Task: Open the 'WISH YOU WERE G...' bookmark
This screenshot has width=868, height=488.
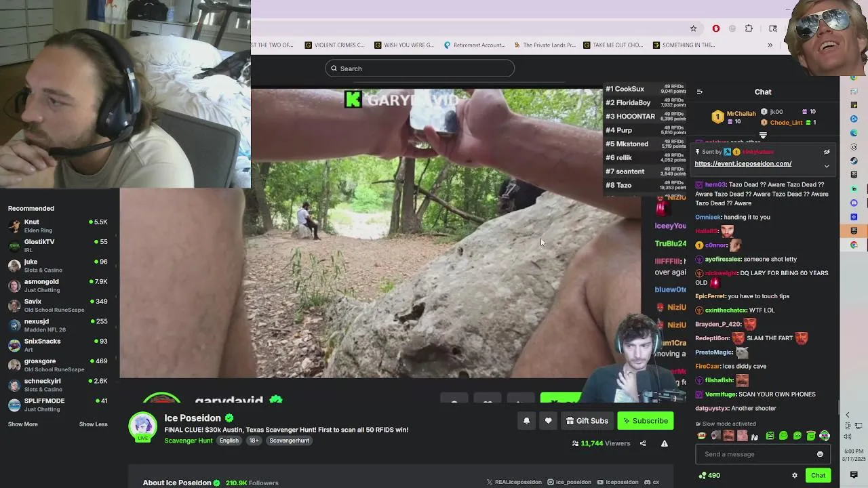Action: [404, 45]
